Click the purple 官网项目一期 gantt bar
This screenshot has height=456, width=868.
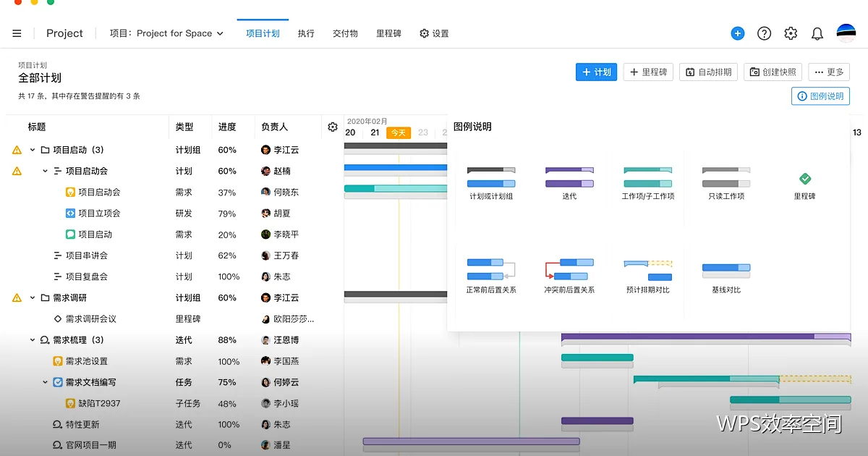(x=472, y=441)
